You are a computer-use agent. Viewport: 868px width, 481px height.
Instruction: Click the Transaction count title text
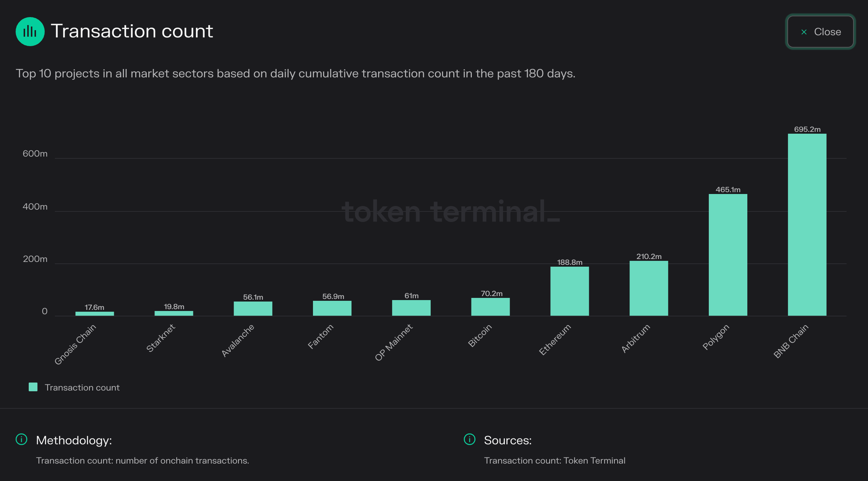132,31
